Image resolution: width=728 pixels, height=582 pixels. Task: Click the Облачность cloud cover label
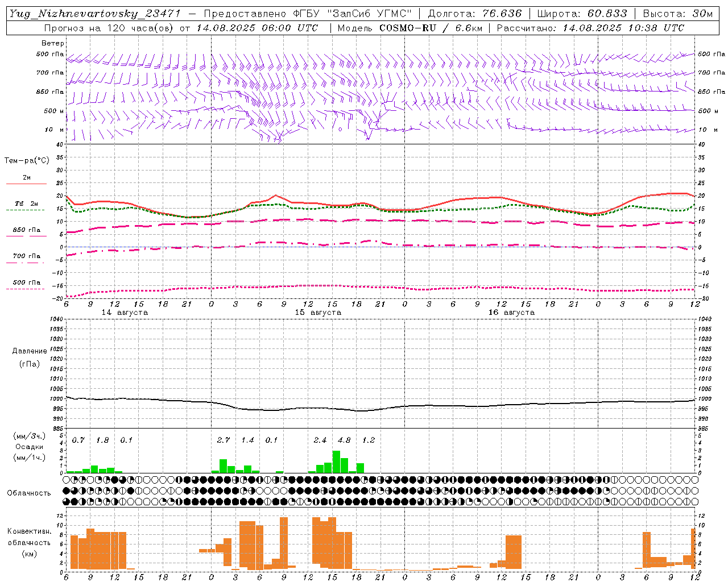[29, 493]
